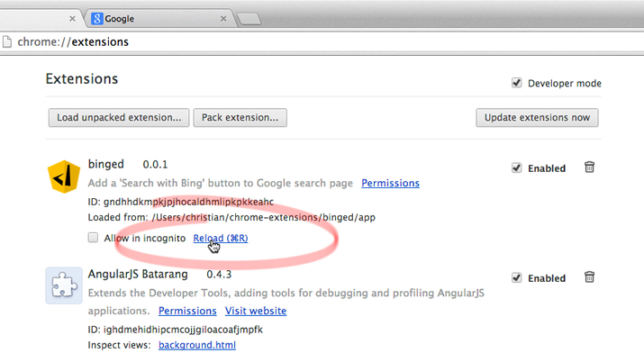Open a new tab with new-tab button
Image resolution: width=644 pixels, height=353 pixels.
pos(249,19)
